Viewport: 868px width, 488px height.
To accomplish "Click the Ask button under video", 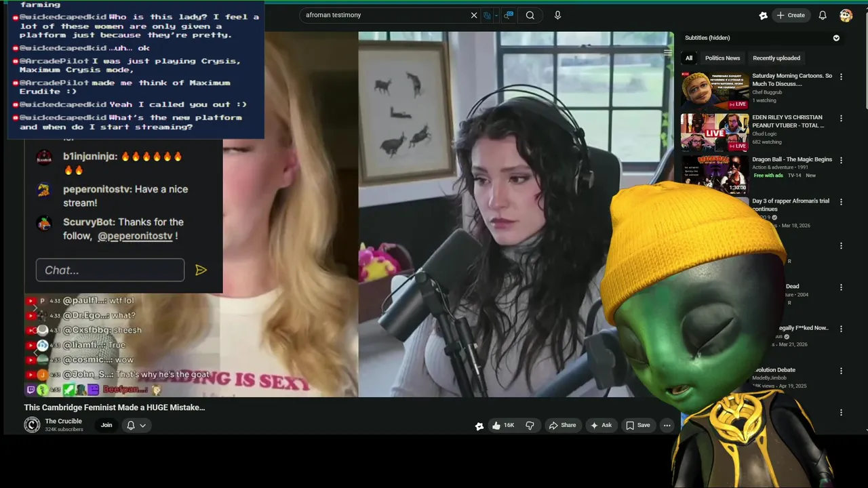I will click(601, 425).
